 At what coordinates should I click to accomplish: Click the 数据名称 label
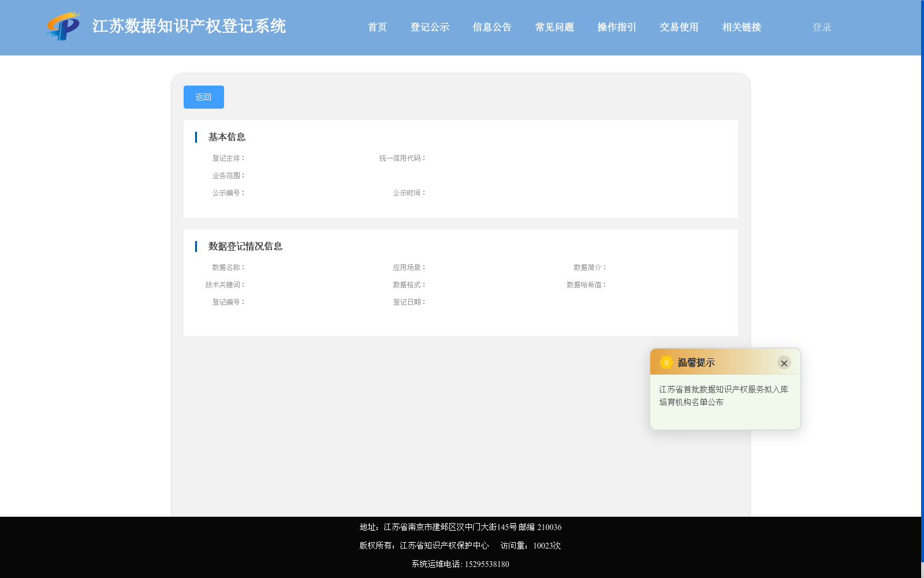(229, 268)
